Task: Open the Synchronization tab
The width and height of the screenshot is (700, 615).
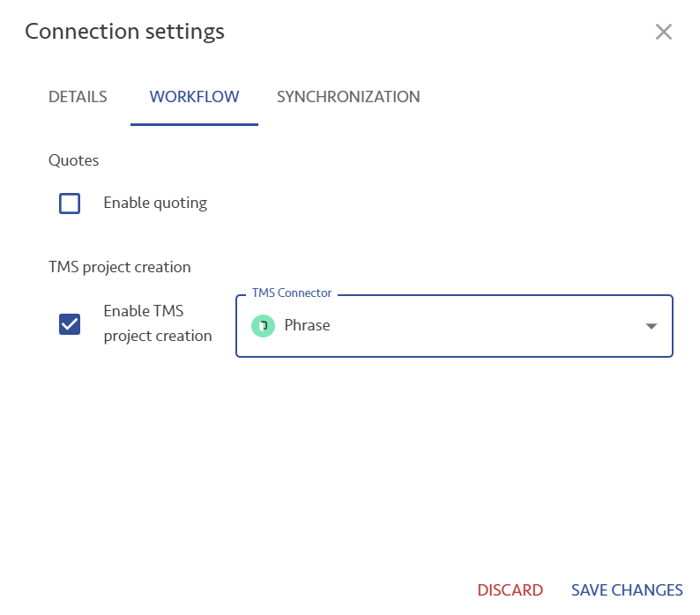Action: (348, 97)
